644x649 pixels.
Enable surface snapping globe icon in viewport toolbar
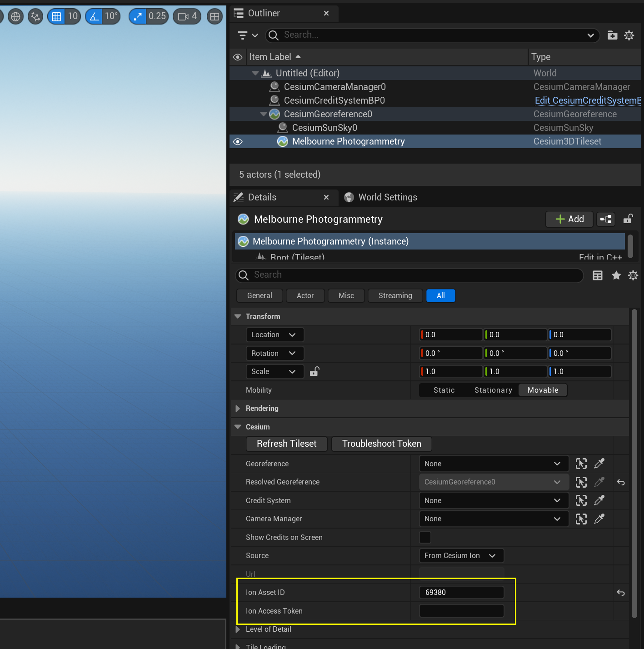(x=15, y=16)
